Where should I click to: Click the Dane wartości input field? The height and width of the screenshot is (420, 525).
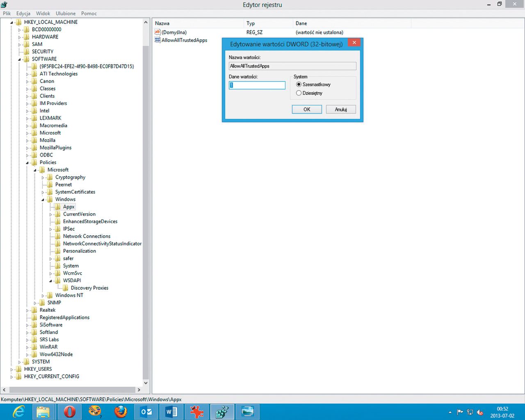click(257, 85)
